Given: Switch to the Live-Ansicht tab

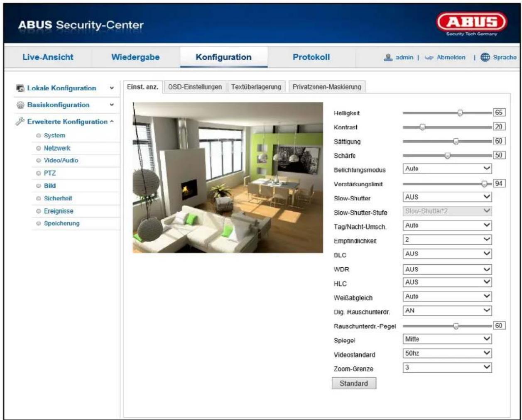Looking at the screenshot, I should tap(48, 57).
